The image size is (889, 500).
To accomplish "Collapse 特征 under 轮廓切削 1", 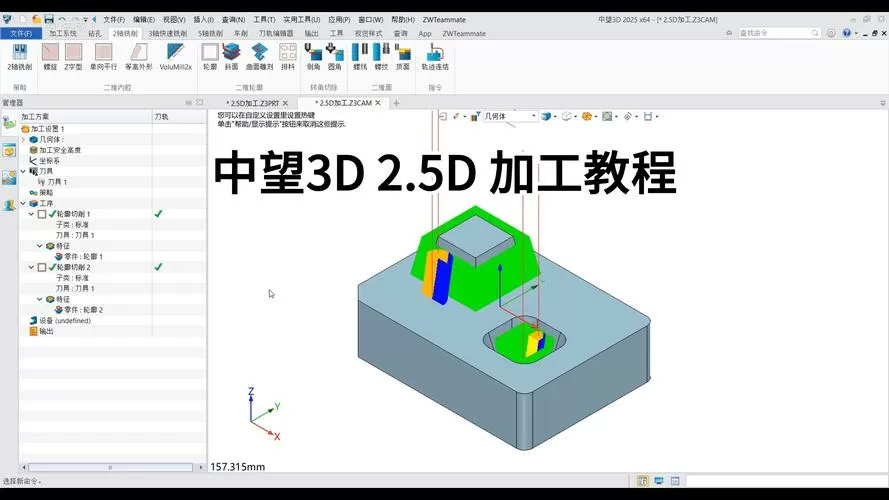I will 40,246.
